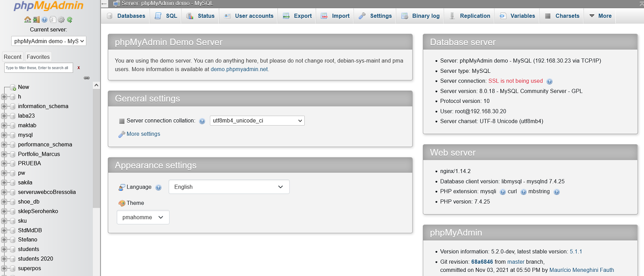Expand the performance_schema database node

[x=4, y=144]
